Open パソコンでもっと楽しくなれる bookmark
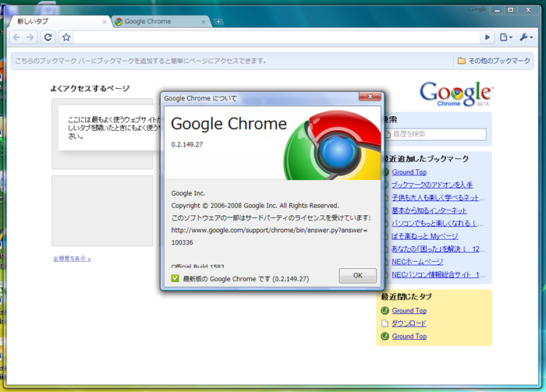 (438, 224)
